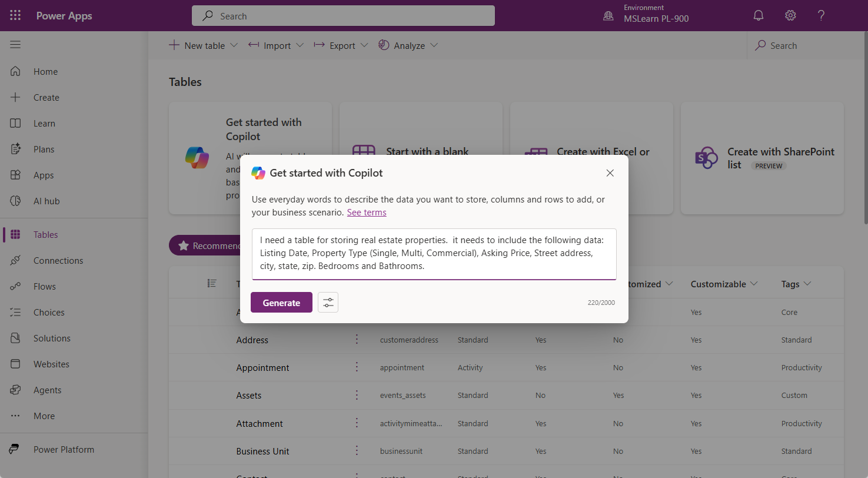This screenshot has width=868, height=478.
Task: Click the Choices list icon
Action: tap(15, 312)
